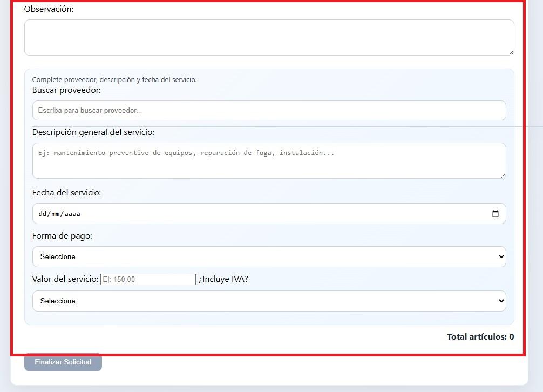Click the Finalizar Solicitud button
The height and width of the screenshot is (392, 543).
click(x=63, y=362)
